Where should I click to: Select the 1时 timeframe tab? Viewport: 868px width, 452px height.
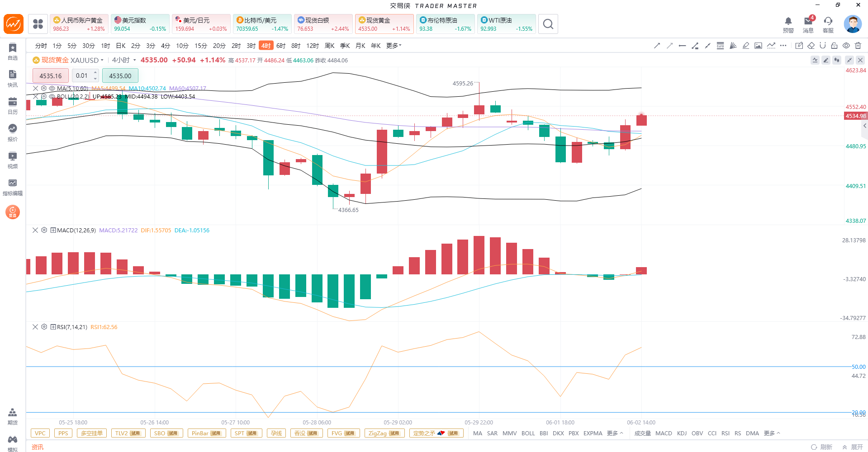click(x=105, y=46)
